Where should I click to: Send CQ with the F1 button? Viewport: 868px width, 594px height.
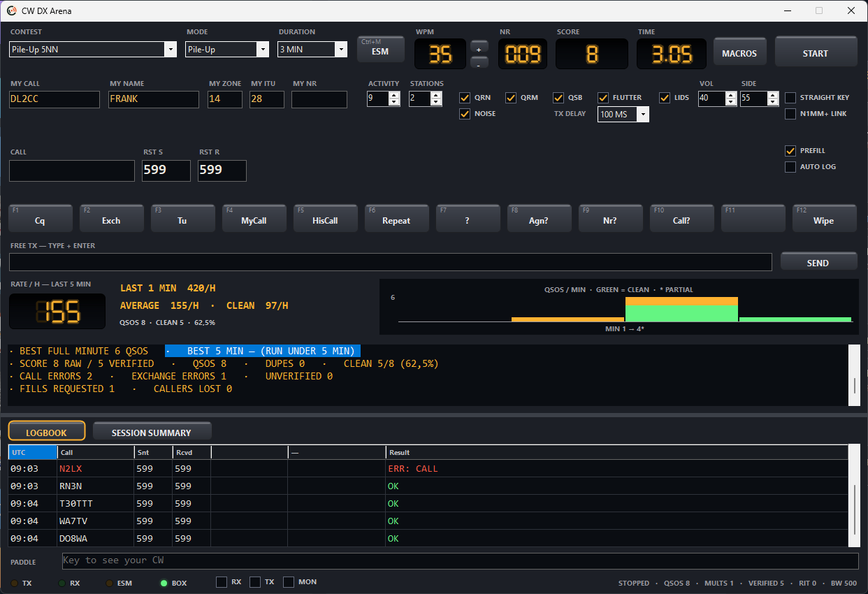click(41, 219)
